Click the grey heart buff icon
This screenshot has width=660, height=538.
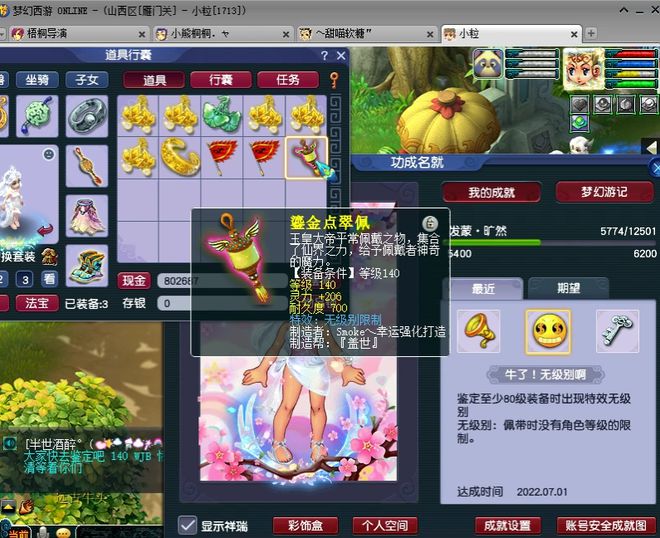pyautogui.click(x=579, y=104)
